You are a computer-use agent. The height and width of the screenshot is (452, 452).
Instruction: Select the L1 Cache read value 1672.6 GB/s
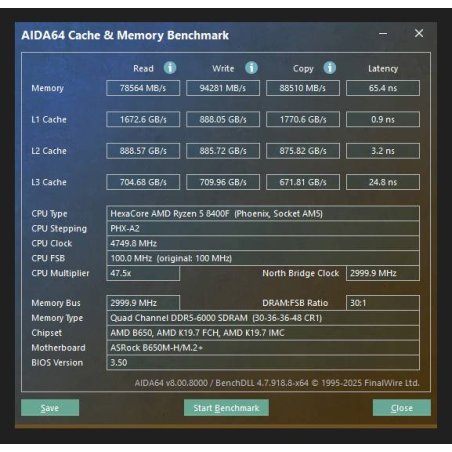[x=143, y=119]
